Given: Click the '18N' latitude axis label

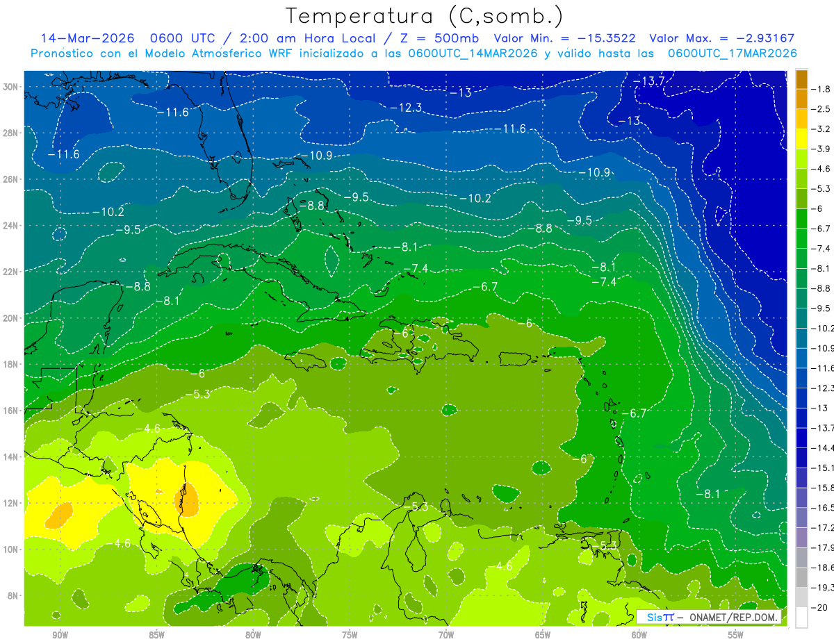Looking at the screenshot, I should 11,364.
